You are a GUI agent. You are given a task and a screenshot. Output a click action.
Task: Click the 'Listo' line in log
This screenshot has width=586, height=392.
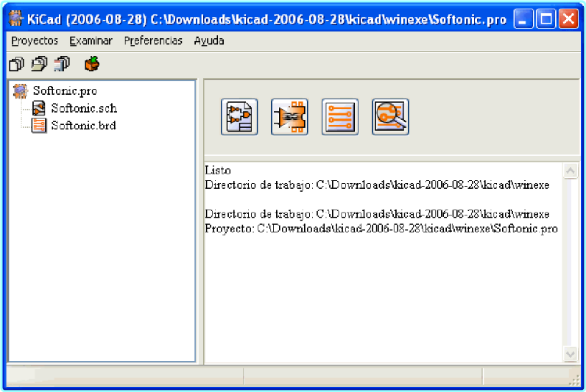pyautogui.click(x=218, y=170)
